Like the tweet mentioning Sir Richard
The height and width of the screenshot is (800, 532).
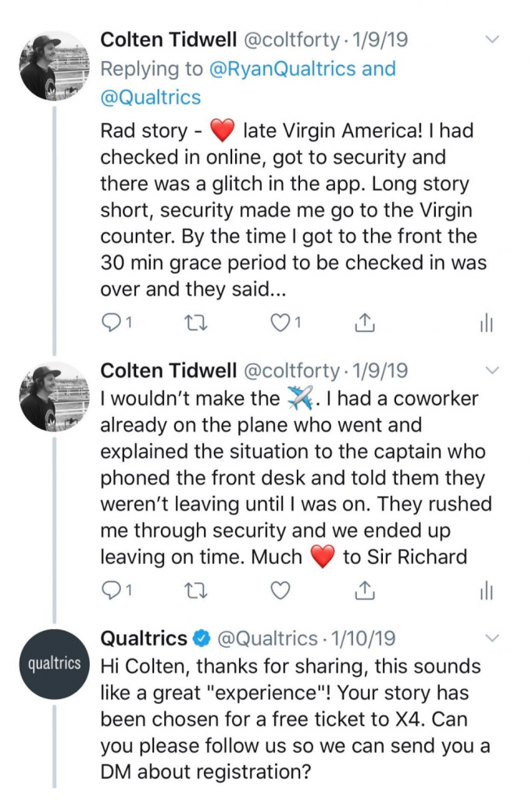tap(280, 591)
